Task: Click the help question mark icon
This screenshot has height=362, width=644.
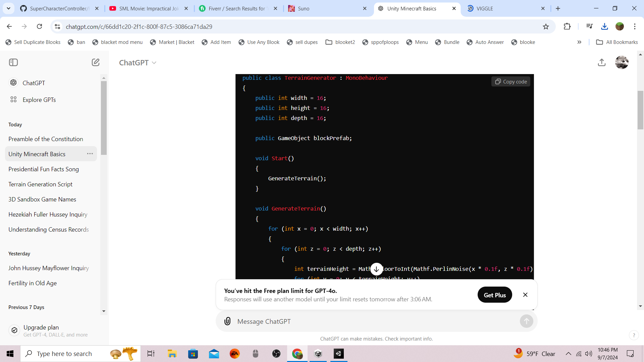Action: pos(634,335)
